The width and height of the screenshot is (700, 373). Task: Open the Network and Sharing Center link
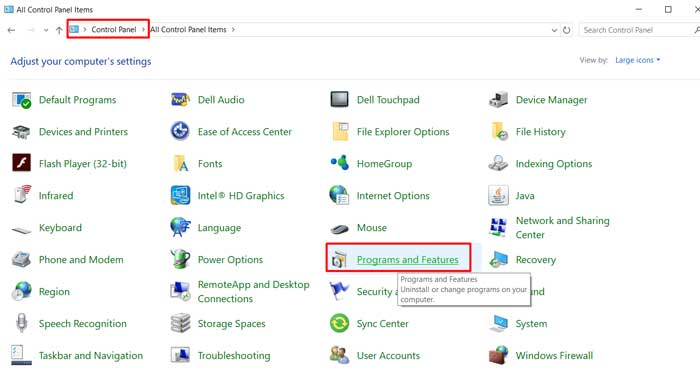click(x=562, y=228)
